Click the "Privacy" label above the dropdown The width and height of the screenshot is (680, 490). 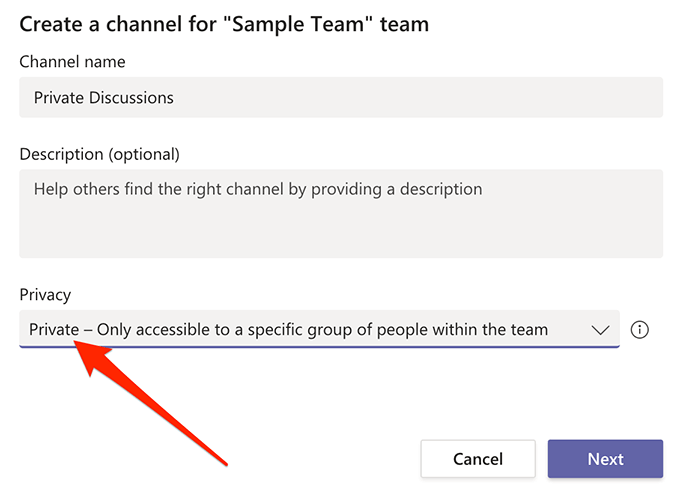click(46, 295)
